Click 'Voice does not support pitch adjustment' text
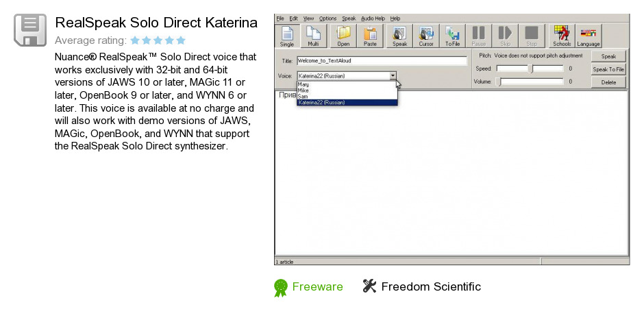The image size is (644, 318). (538, 56)
